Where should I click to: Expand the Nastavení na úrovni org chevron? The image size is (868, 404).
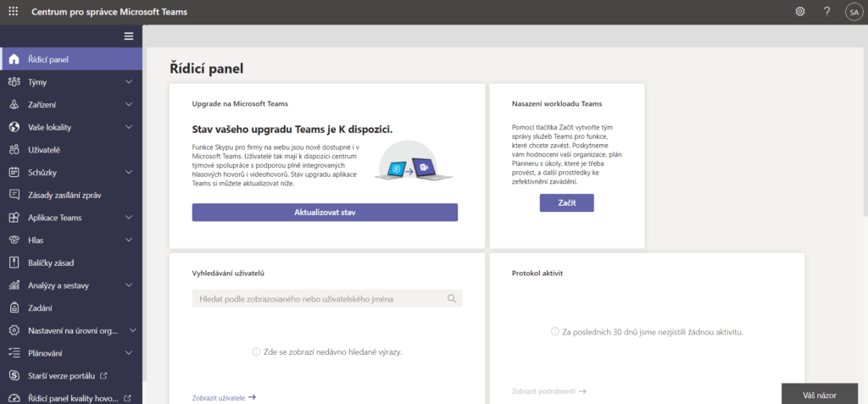133,330
